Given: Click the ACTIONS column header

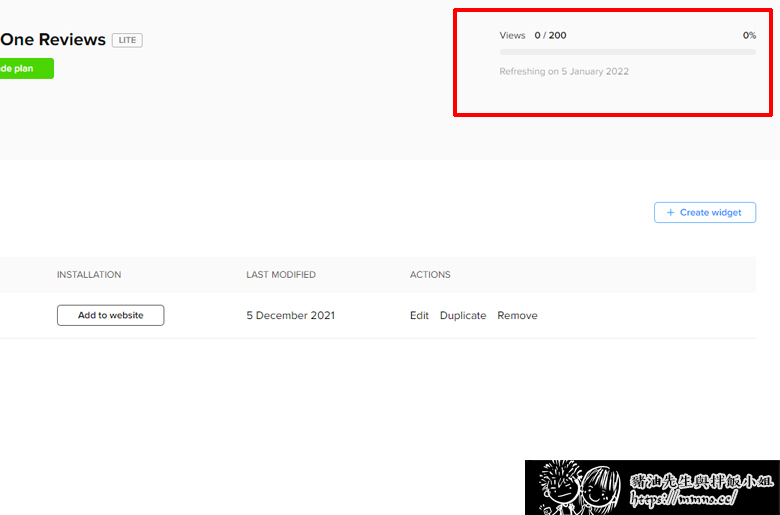Looking at the screenshot, I should [x=430, y=275].
